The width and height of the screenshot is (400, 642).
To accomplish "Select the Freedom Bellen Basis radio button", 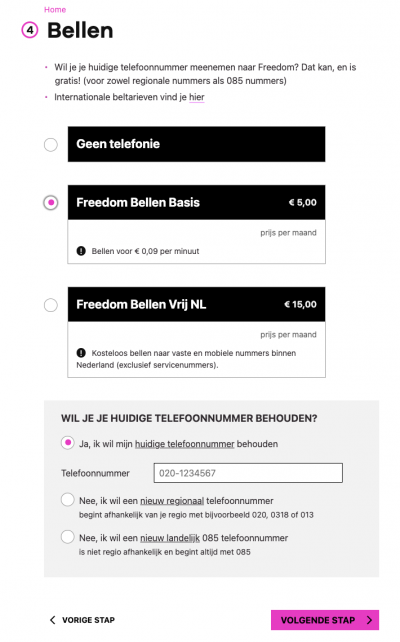I will (51, 203).
